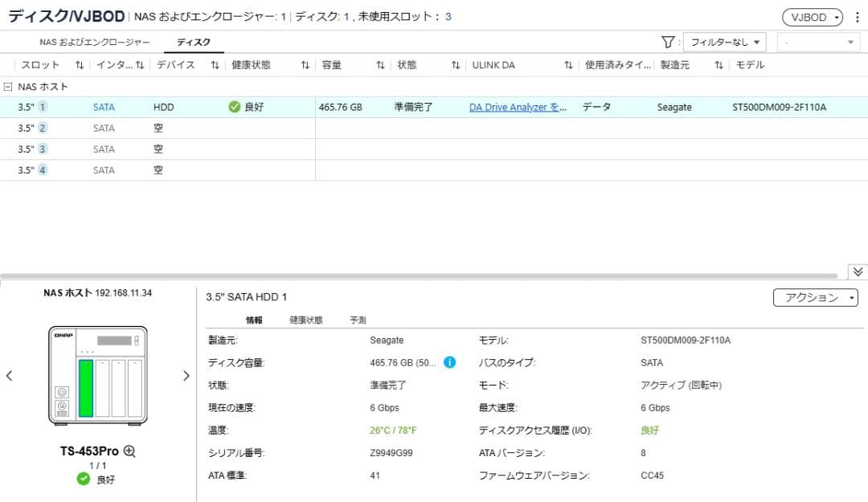
Task: Collapse the detail panel with the double chevron
Action: point(859,271)
